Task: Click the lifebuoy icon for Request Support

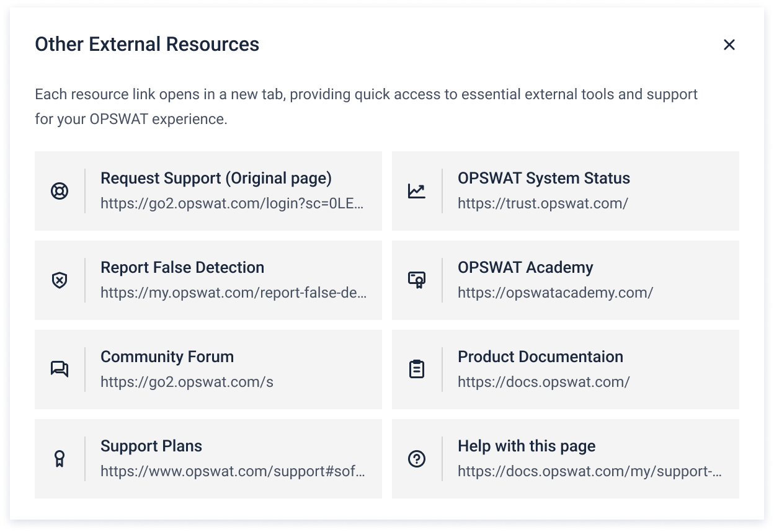Action: [x=60, y=191]
